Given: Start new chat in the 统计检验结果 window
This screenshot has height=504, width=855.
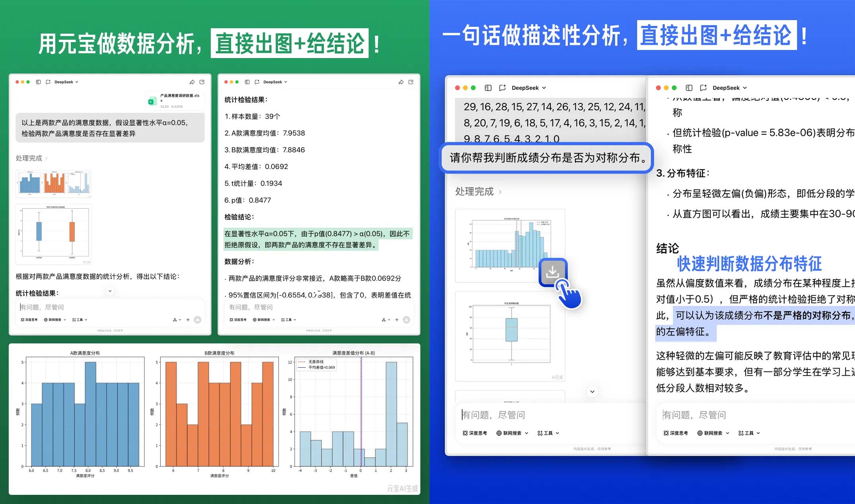Looking at the screenshot, I should pyautogui.click(x=257, y=82).
